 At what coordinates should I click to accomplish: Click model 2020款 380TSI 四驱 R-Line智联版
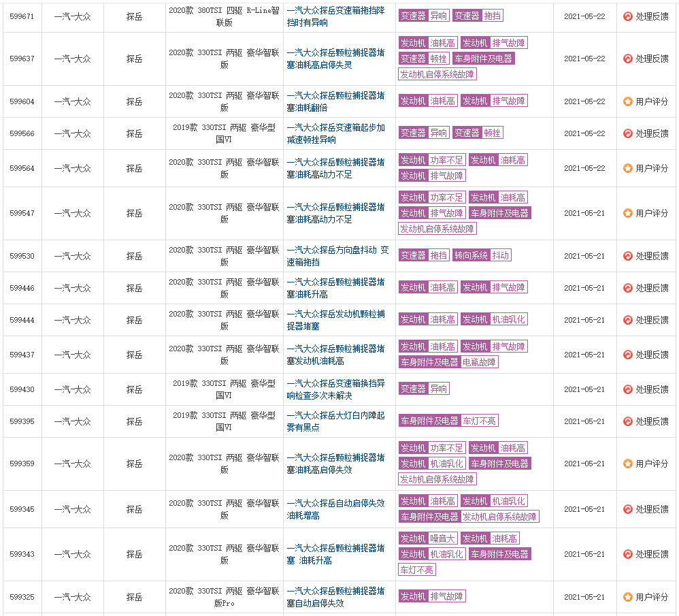pyautogui.click(x=224, y=16)
